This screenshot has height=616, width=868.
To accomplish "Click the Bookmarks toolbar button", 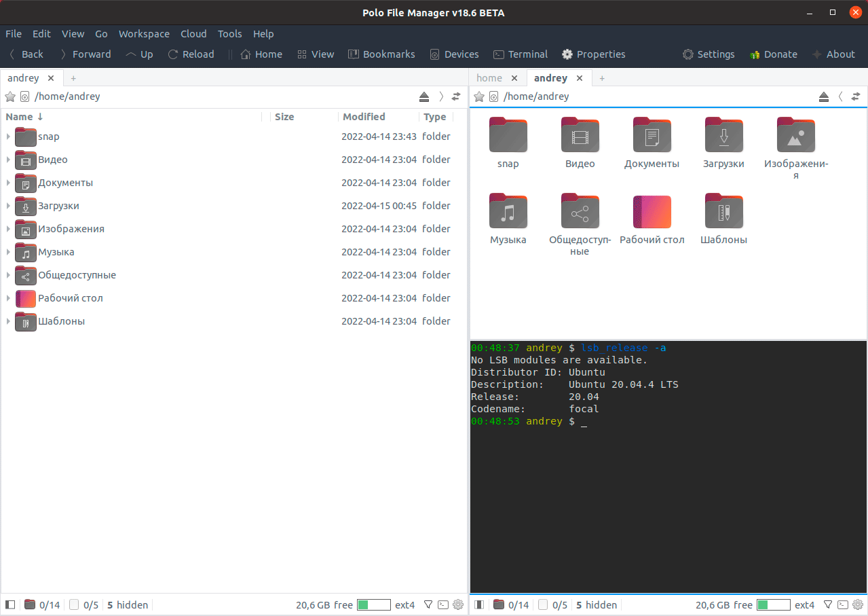I will pos(381,54).
